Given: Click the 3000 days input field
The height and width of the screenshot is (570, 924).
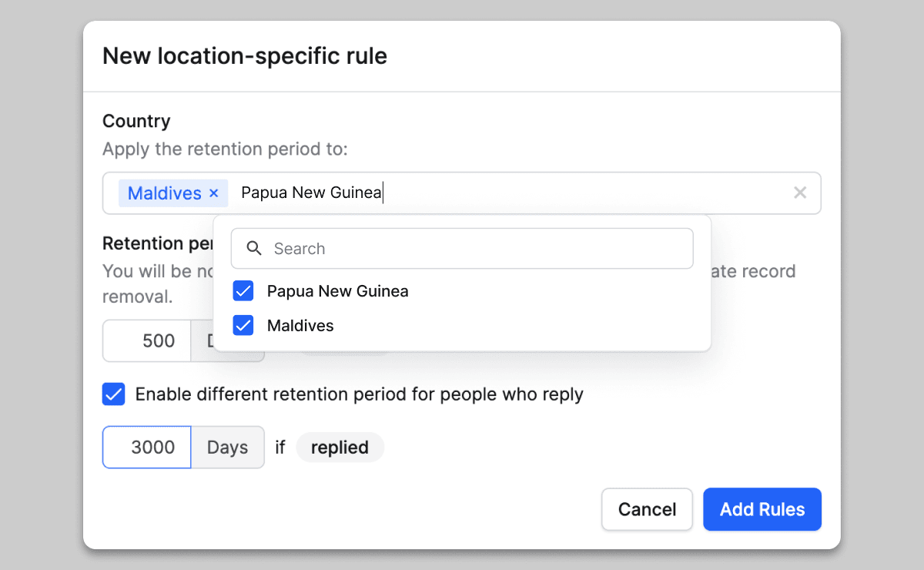Looking at the screenshot, I should click(x=147, y=448).
